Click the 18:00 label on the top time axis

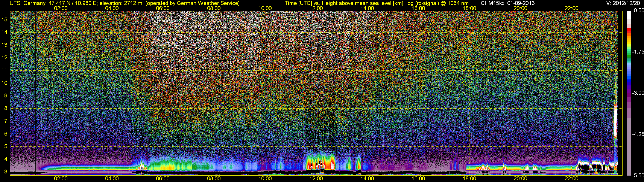[x=469, y=8]
